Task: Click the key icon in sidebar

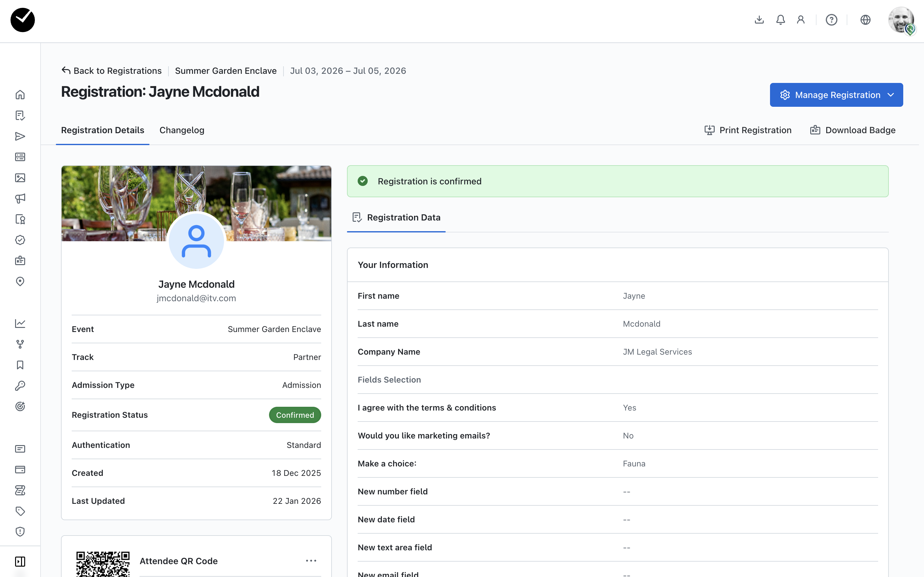Action: tap(20, 386)
